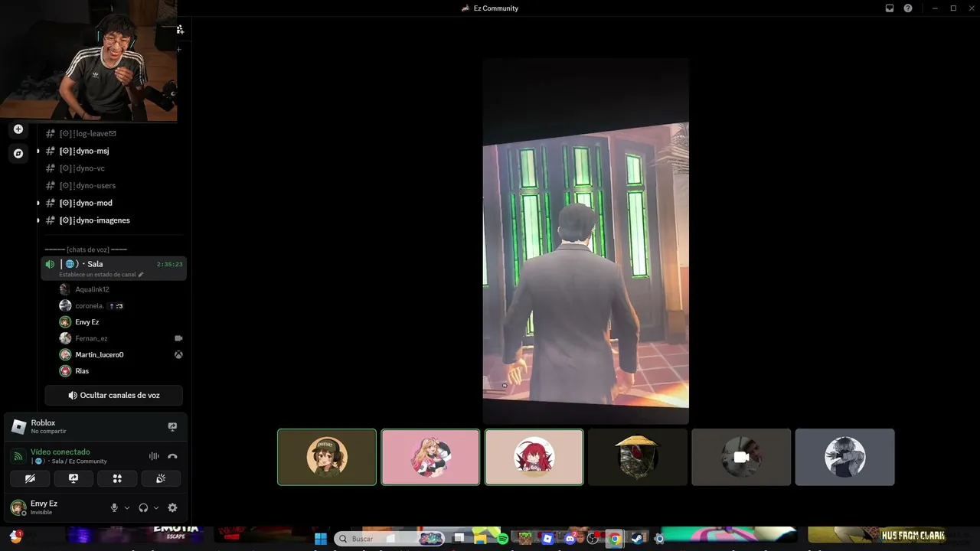Click the camera icon beside Fernan_ez

pos(178,338)
